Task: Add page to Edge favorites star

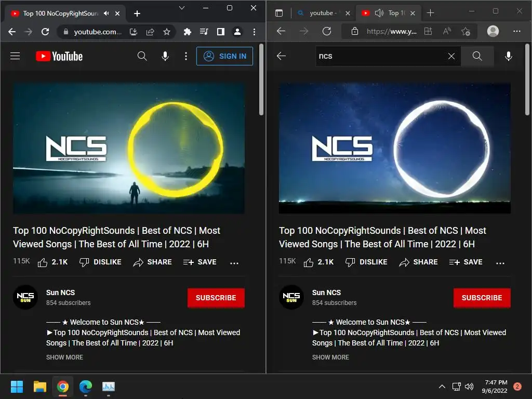Action: [465, 32]
